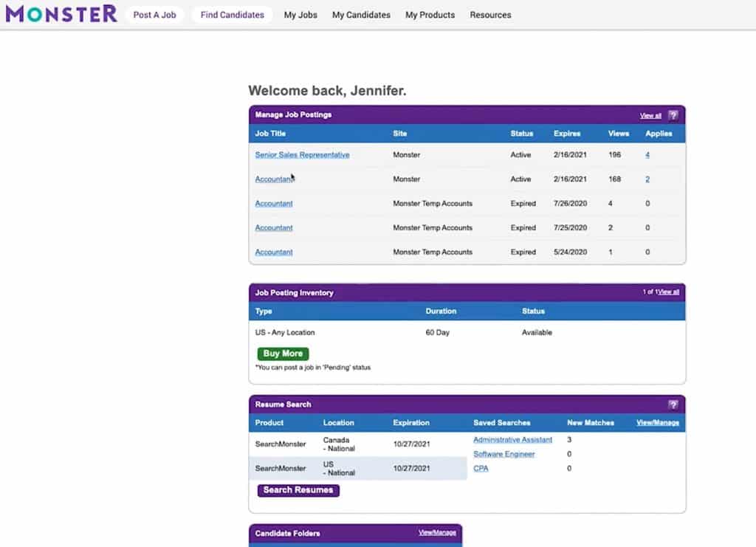Open the My Products menu
Screen dimensions: 756x547
click(x=430, y=15)
